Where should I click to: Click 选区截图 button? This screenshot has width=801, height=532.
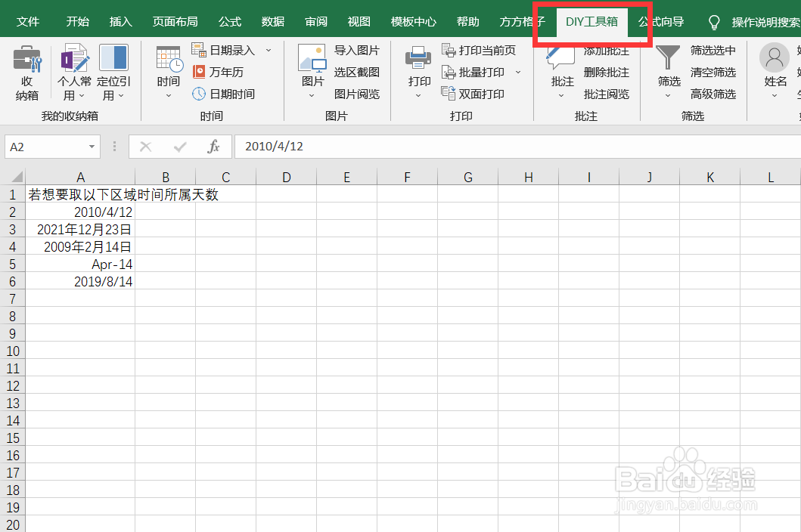click(356, 72)
